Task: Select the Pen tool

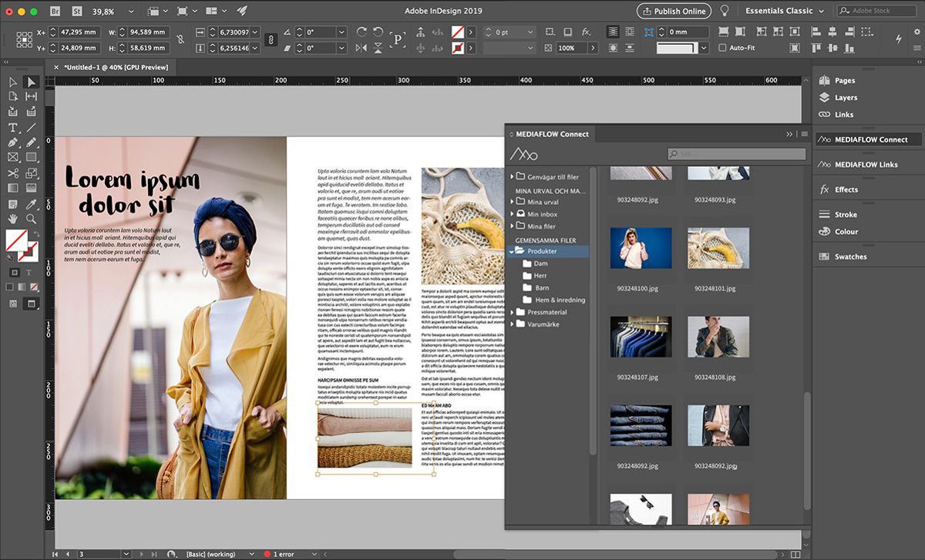Action: click(13, 143)
